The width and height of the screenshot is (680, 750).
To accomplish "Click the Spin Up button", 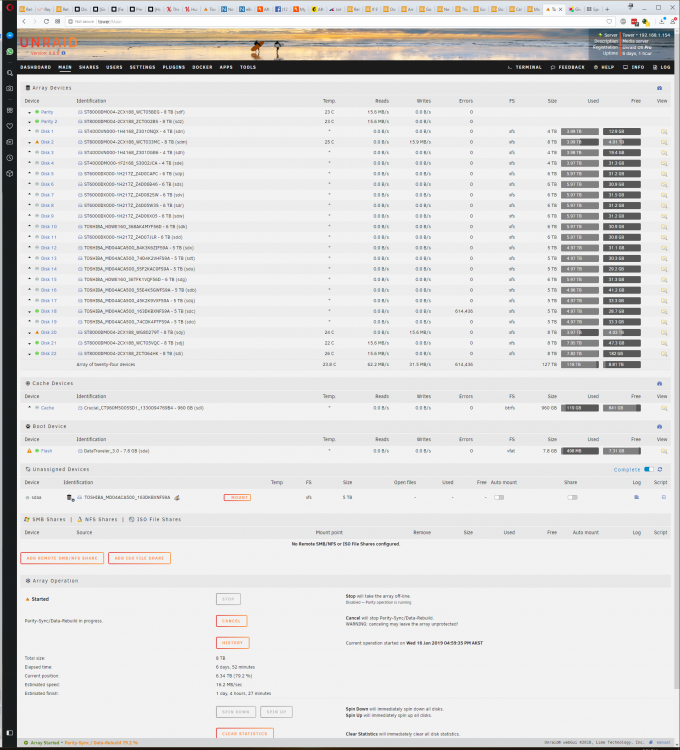I will coord(276,712).
